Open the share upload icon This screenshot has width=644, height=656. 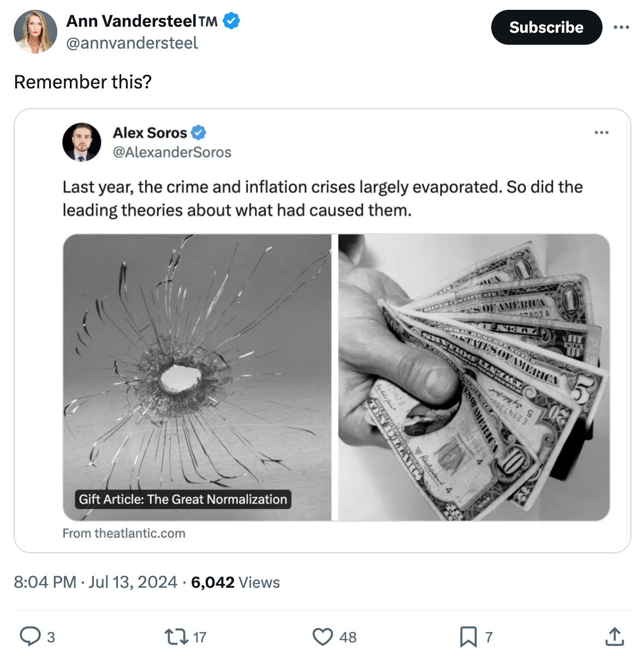[x=615, y=636]
